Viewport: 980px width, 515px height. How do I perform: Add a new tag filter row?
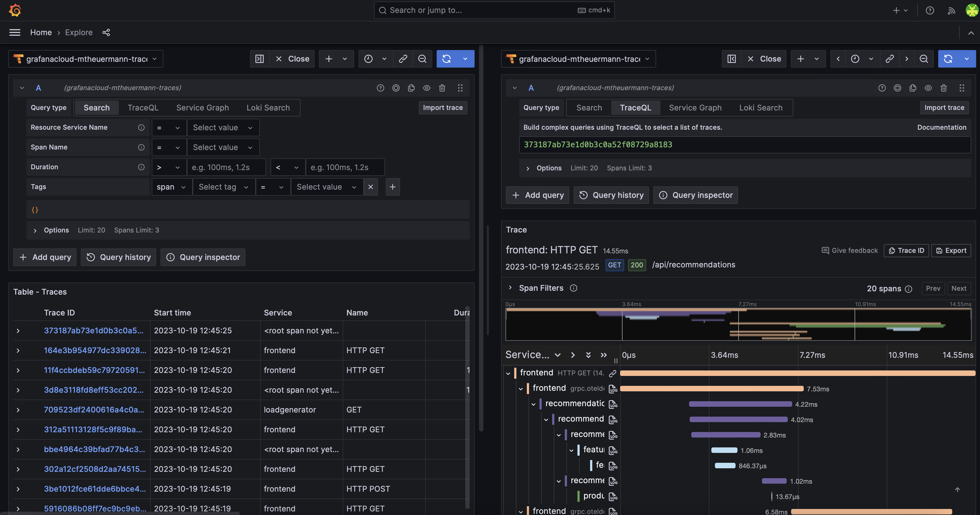393,187
